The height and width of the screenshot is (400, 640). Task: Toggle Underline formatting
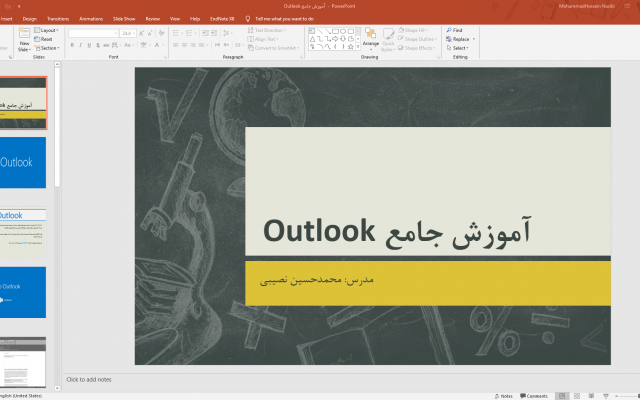(89, 45)
